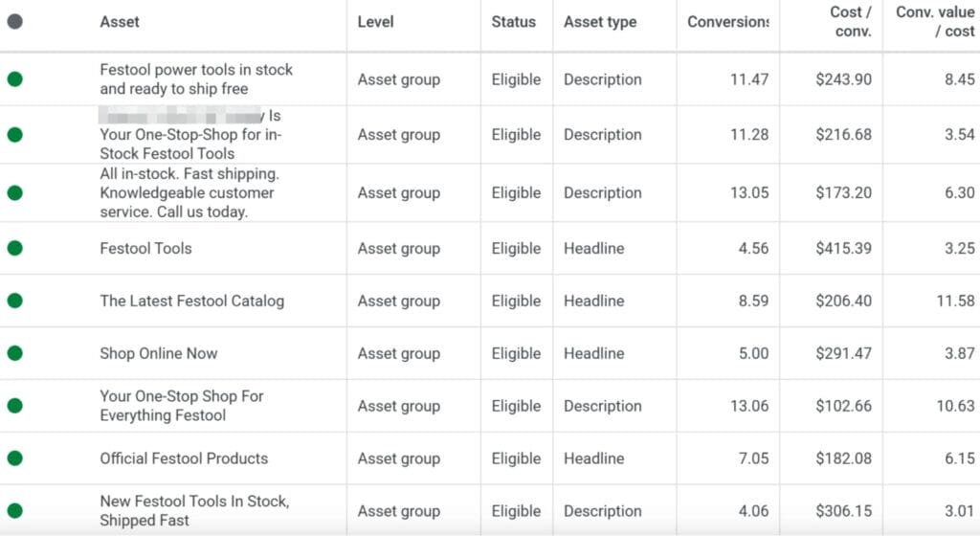Click 'Headline' type in Festool Tools row
This screenshot has width=980, height=536.
(x=593, y=248)
